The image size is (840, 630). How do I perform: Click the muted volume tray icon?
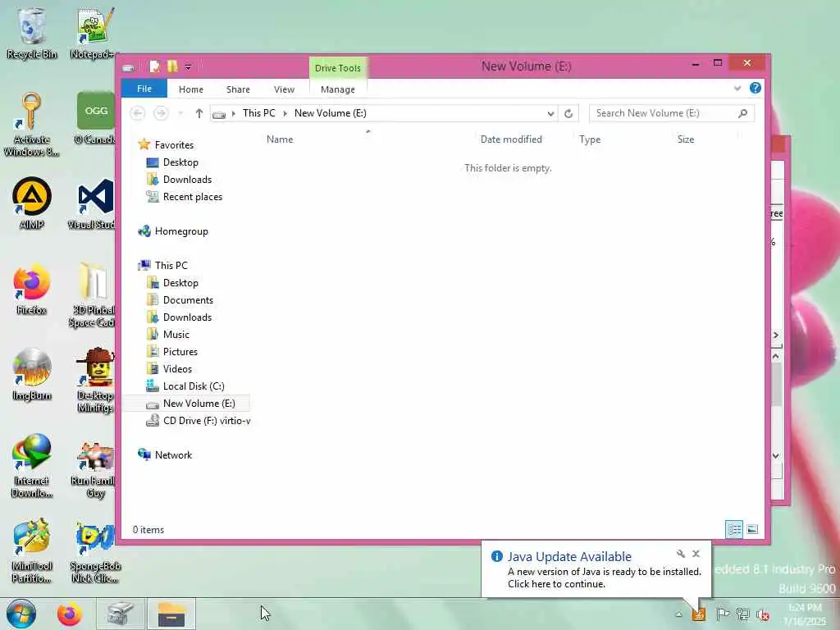click(762, 614)
